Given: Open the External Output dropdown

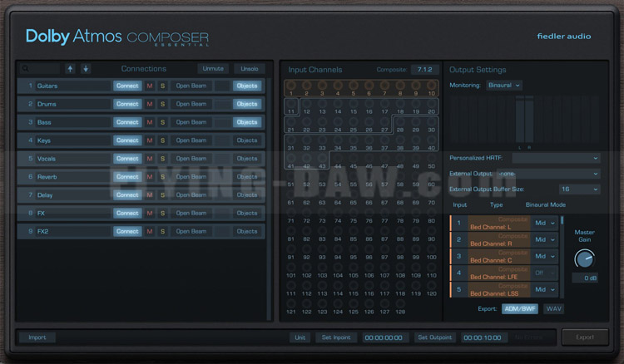Looking at the screenshot, I should coord(548,174).
